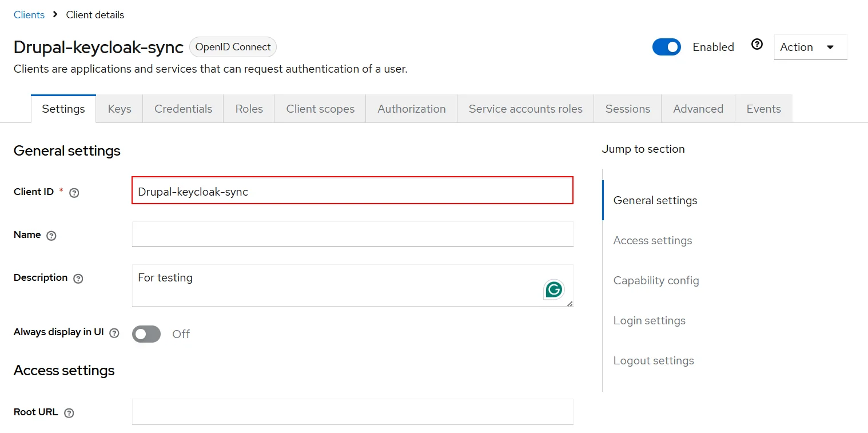
Task: Disable the Enabled toggle
Action: [667, 47]
